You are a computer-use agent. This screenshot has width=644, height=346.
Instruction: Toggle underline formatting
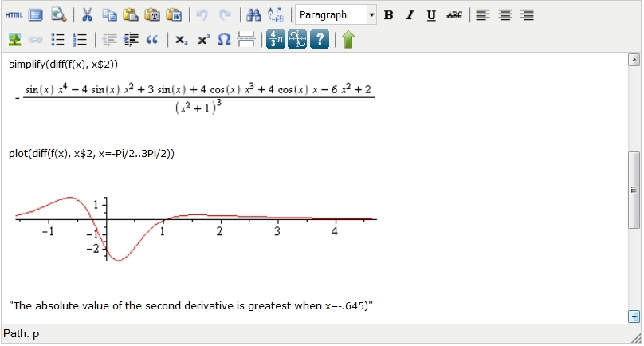tap(431, 14)
